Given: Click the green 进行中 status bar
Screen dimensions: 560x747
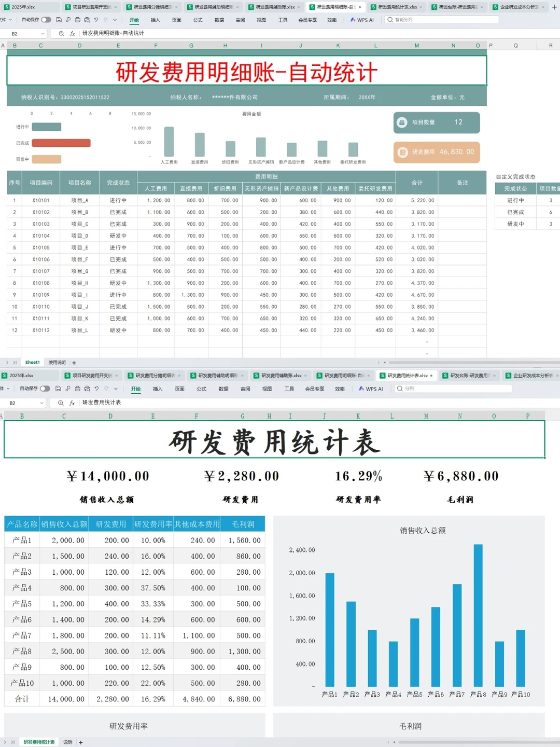Looking at the screenshot, I should click(x=46, y=126).
